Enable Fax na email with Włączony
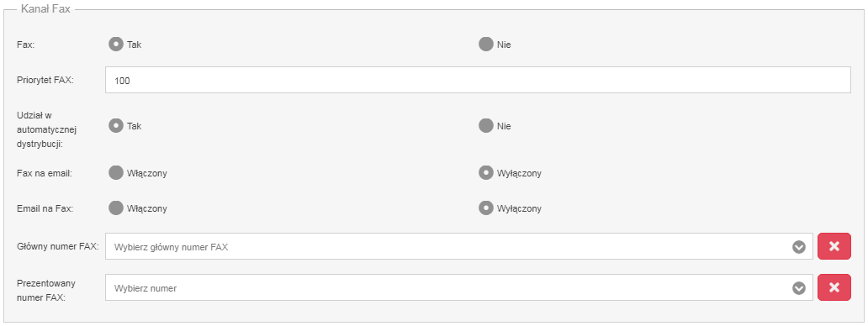The height and width of the screenshot is (326, 868). 116,173
